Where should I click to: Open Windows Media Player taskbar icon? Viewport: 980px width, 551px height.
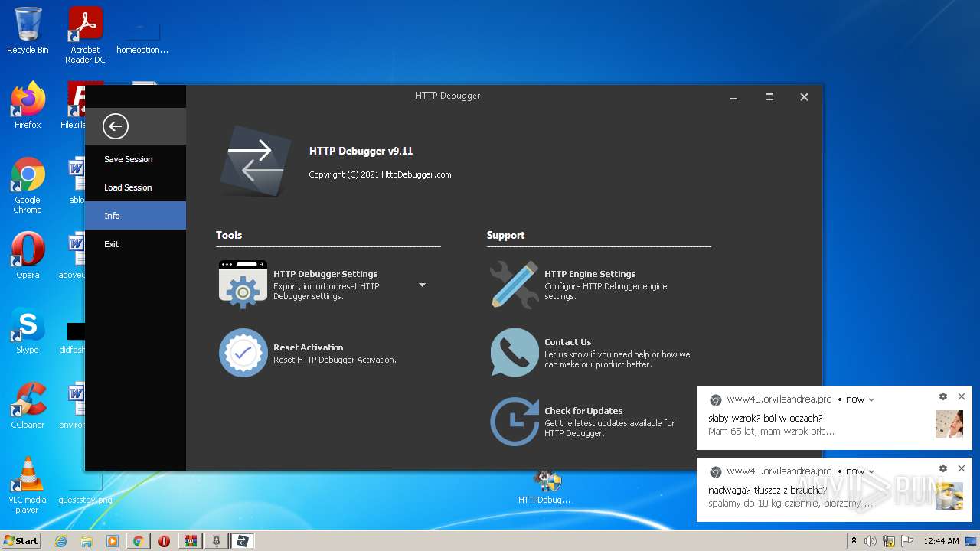[x=113, y=541]
